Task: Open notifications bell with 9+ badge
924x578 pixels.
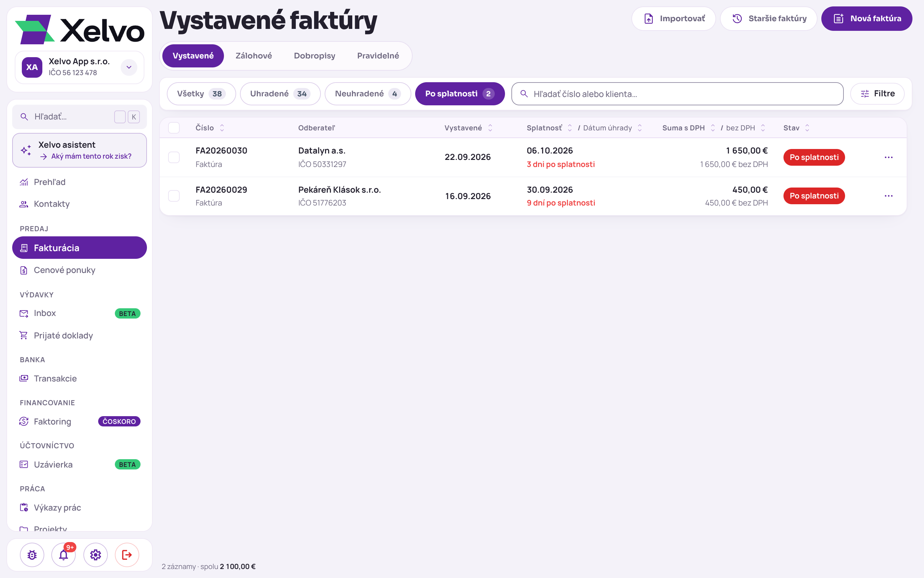Action: pos(64,555)
